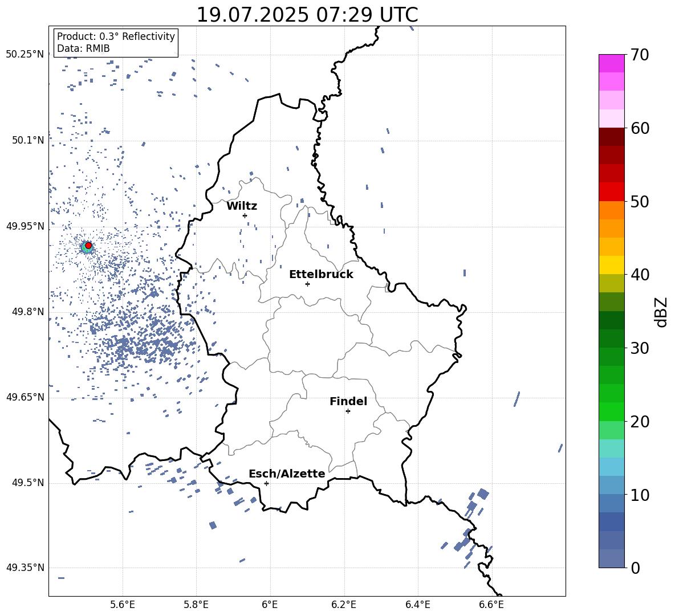Click the Esch/Alzette city label
The image size is (675, 616).
click(287, 474)
